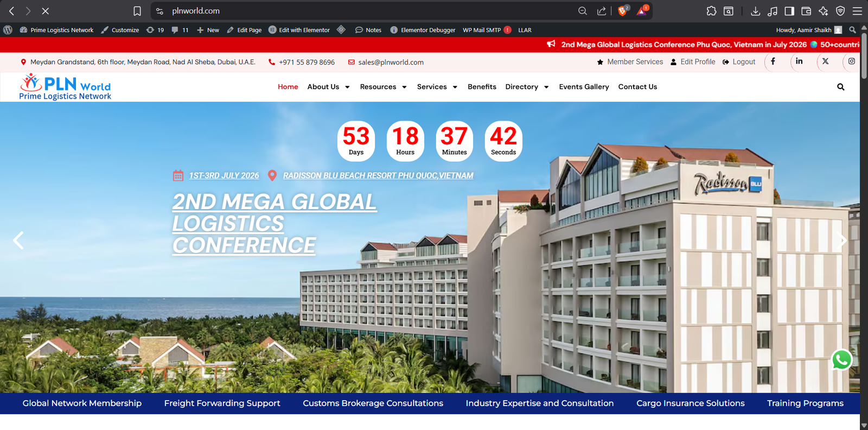
Task: Click the PLN World logo
Action: pyautogui.click(x=65, y=87)
